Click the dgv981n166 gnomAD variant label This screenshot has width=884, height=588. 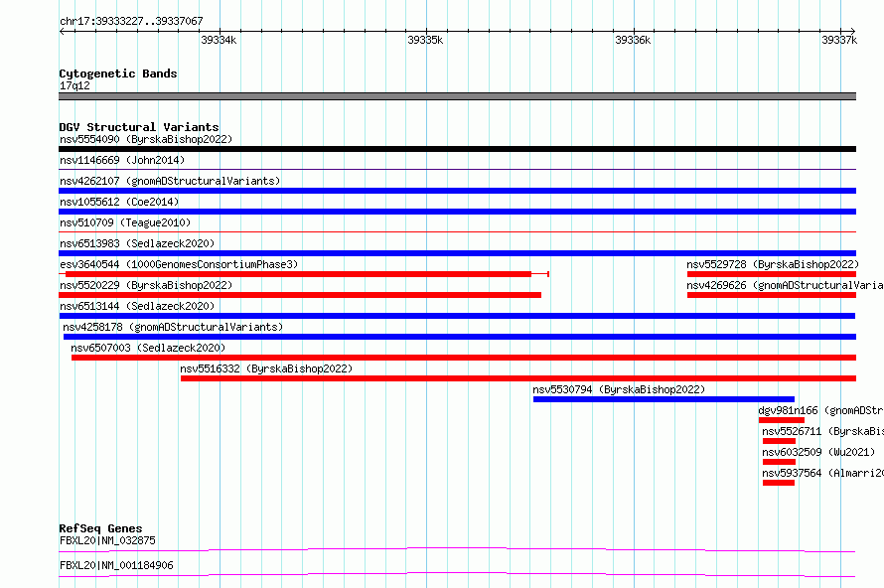tap(820, 410)
